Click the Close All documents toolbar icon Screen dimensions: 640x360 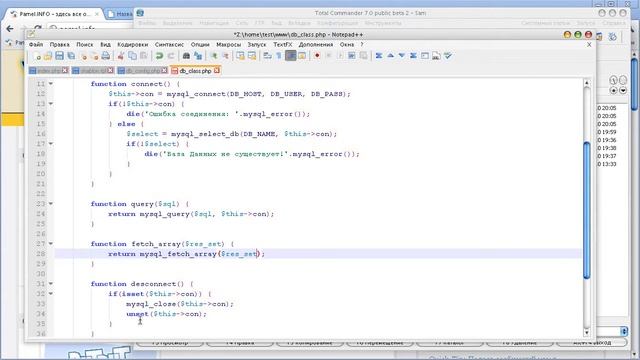click(95, 56)
